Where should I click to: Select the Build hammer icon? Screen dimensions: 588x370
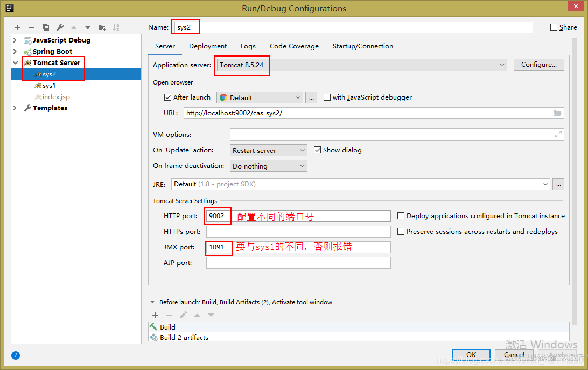153,327
